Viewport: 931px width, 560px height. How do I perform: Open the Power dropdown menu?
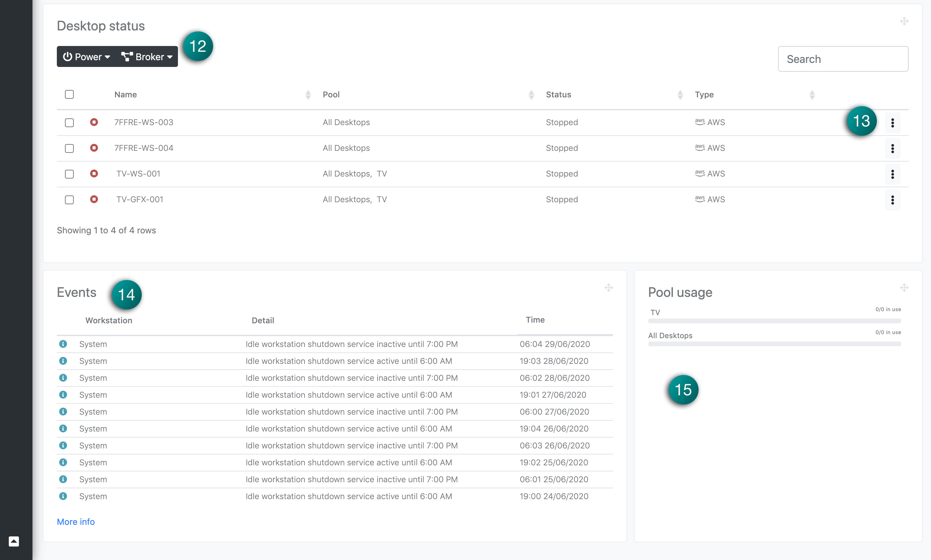point(87,57)
